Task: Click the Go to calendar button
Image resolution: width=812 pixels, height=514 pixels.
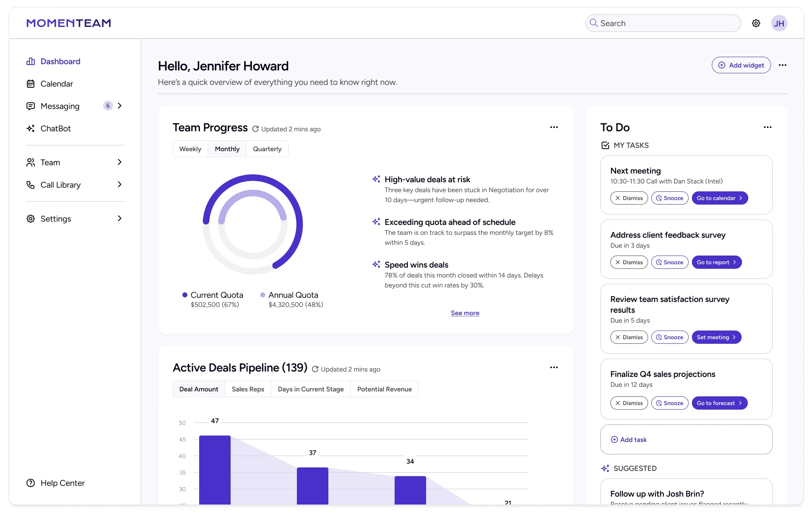Action: pos(719,198)
